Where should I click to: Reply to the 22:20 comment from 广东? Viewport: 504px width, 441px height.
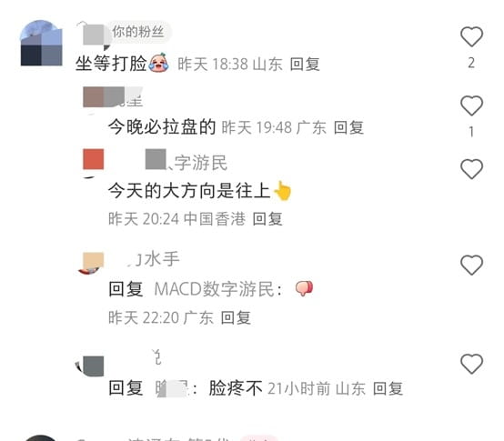pos(236,317)
